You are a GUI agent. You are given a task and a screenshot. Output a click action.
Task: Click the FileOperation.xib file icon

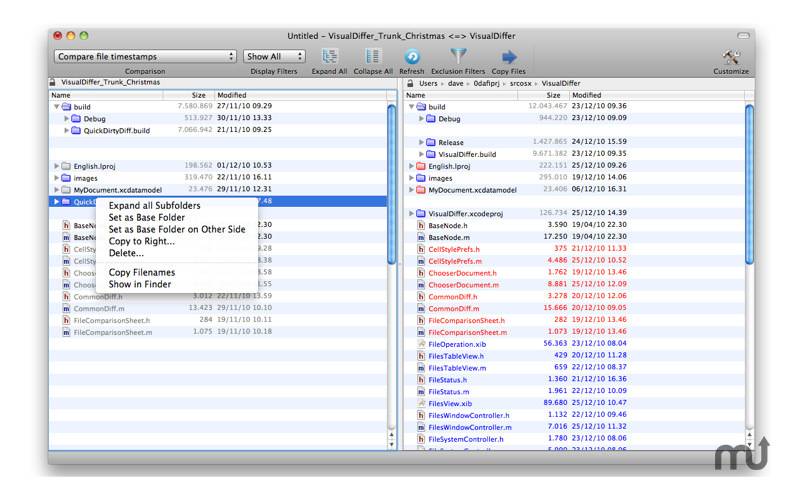(x=421, y=344)
